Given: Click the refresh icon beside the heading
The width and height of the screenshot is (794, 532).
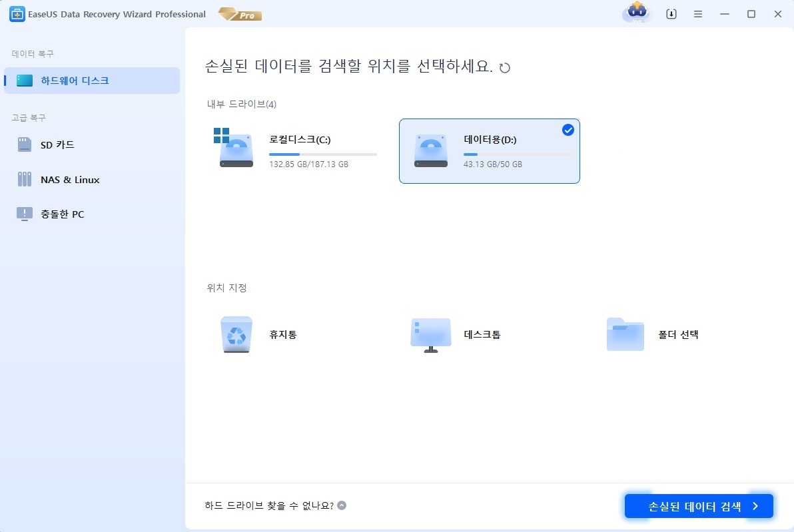Looking at the screenshot, I should coord(505,68).
